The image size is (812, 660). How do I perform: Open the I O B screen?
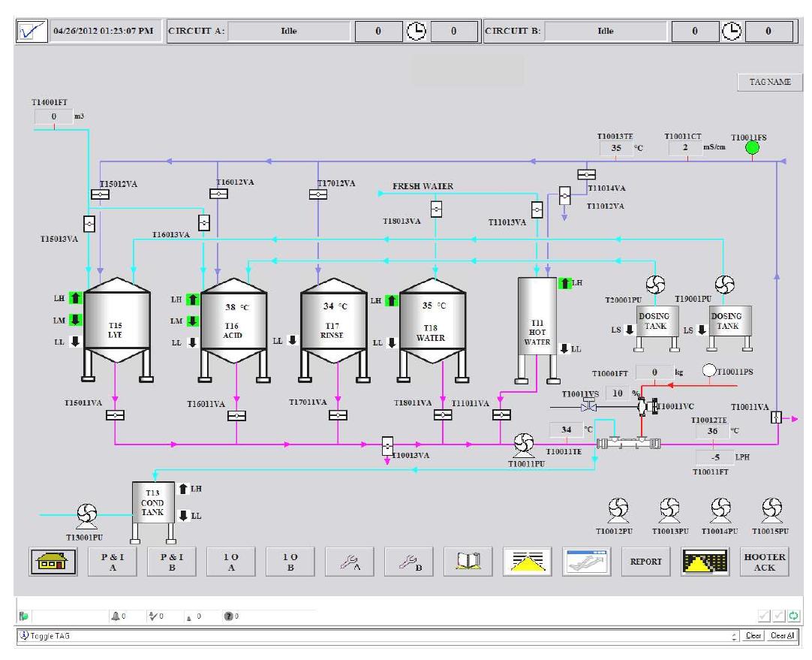[x=290, y=562]
